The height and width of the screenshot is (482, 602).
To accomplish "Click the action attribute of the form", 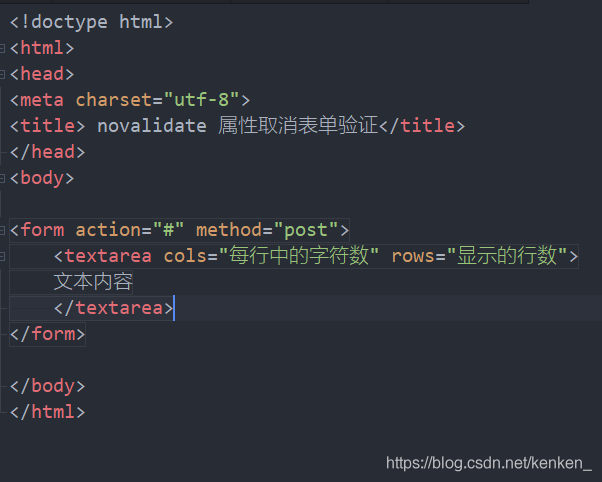I will [x=108, y=230].
